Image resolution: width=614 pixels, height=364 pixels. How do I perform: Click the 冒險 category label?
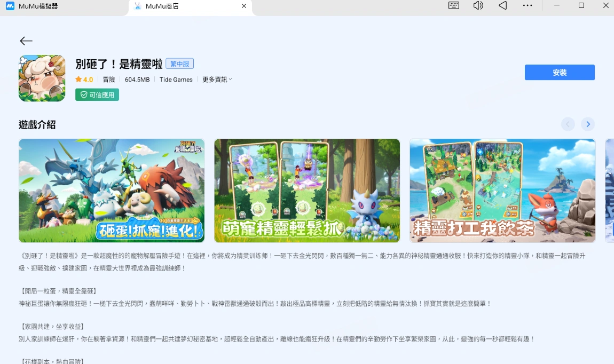(x=109, y=80)
